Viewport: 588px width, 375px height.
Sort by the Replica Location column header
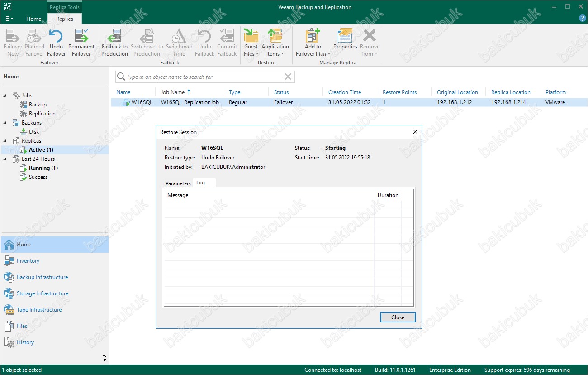coord(511,92)
